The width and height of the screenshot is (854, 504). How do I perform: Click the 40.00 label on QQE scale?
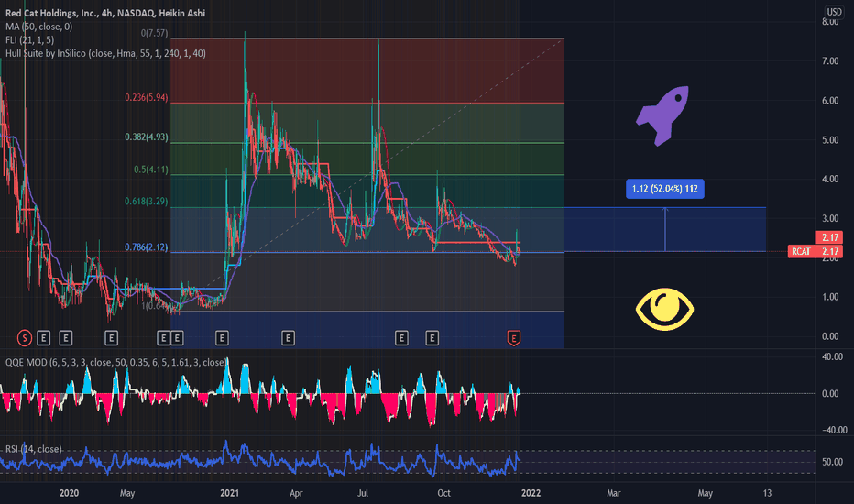(832, 356)
